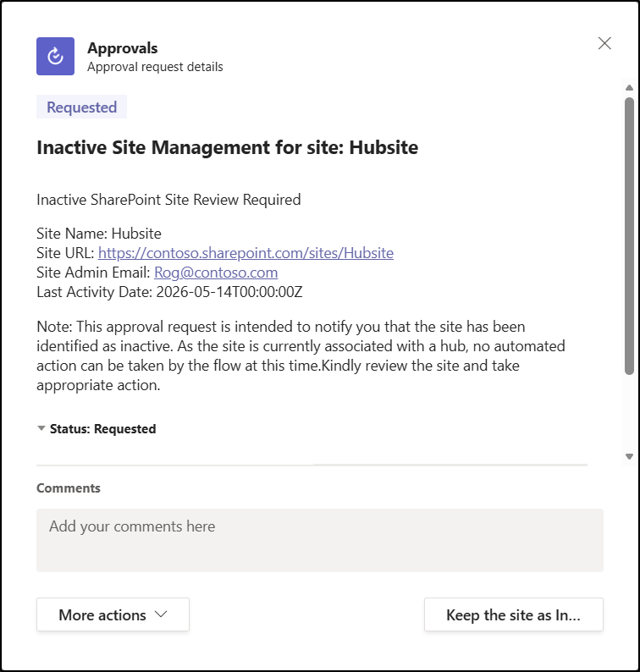Viewport: 640px width, 672px height.
Task: Open the Hubsite SharePoint URL link
Action: click(246, 253)
